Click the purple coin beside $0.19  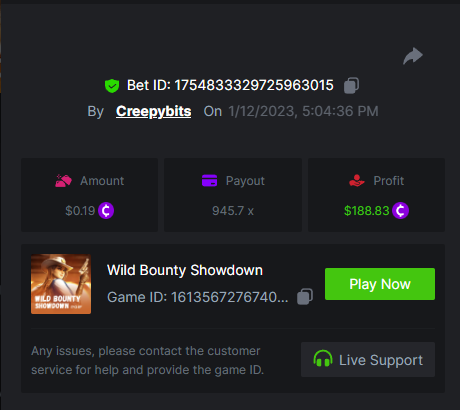click(106, 211)
